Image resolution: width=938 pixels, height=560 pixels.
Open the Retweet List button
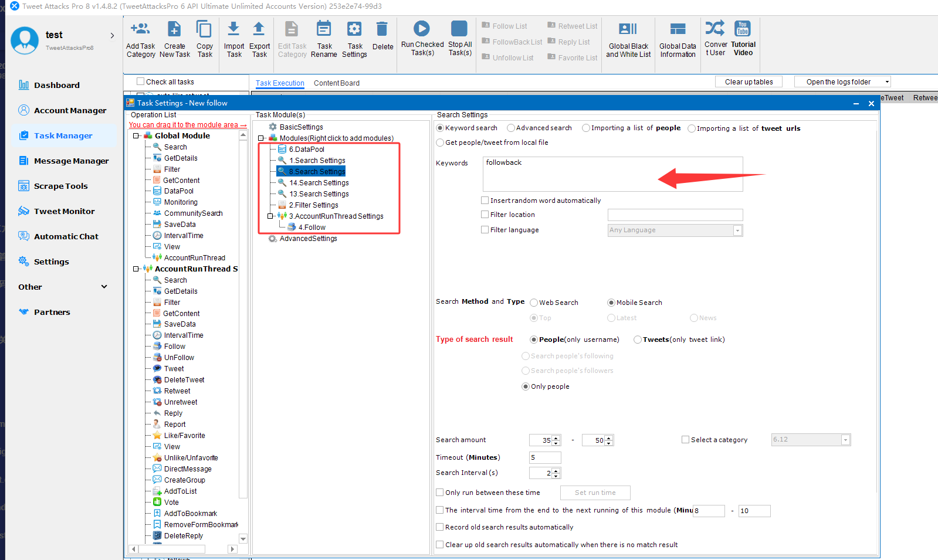pos(573,26)
